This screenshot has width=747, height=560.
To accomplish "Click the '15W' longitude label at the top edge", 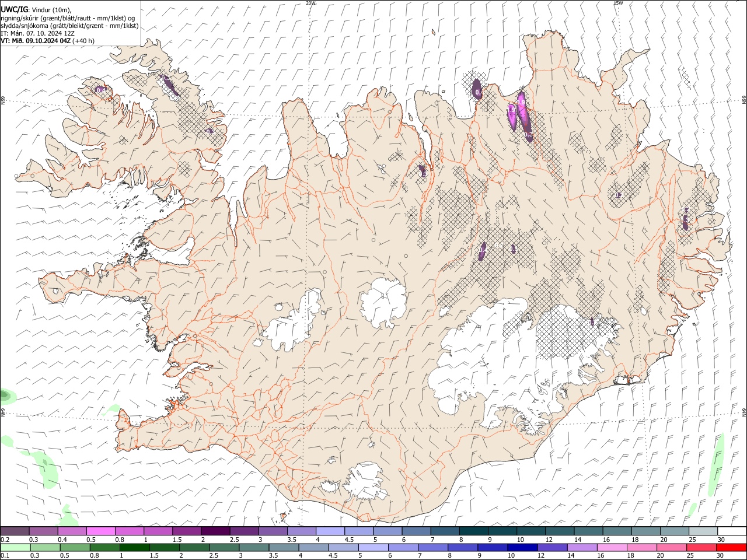I will tap(618, 3).
